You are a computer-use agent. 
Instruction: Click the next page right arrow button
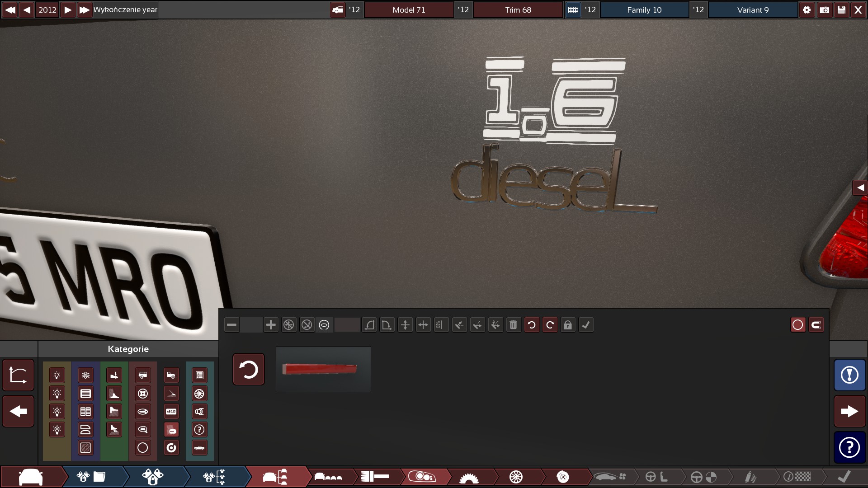[849, 411]
